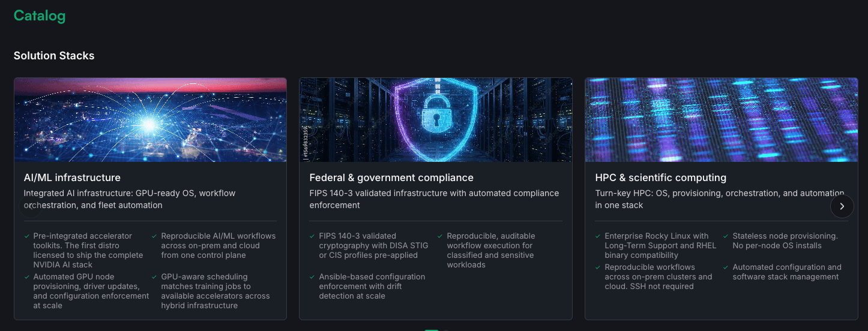The height and width of the screenshot is (331, 868).
Task: Click the green "Catalog" heading
Action: 40,16
